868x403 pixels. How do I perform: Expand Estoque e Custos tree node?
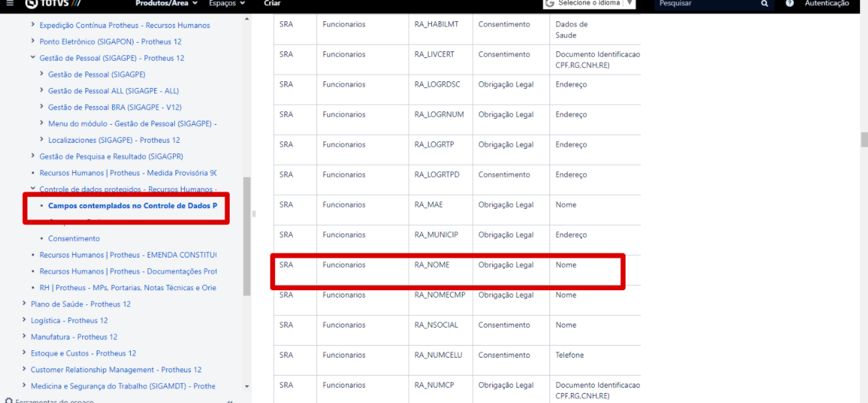point(25,353)
